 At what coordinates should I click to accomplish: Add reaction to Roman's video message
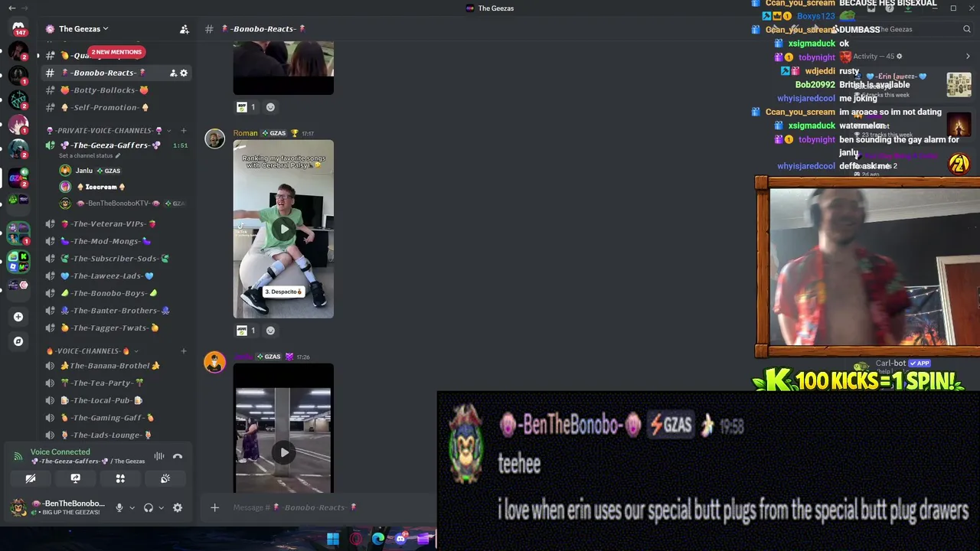click(270, 331)
